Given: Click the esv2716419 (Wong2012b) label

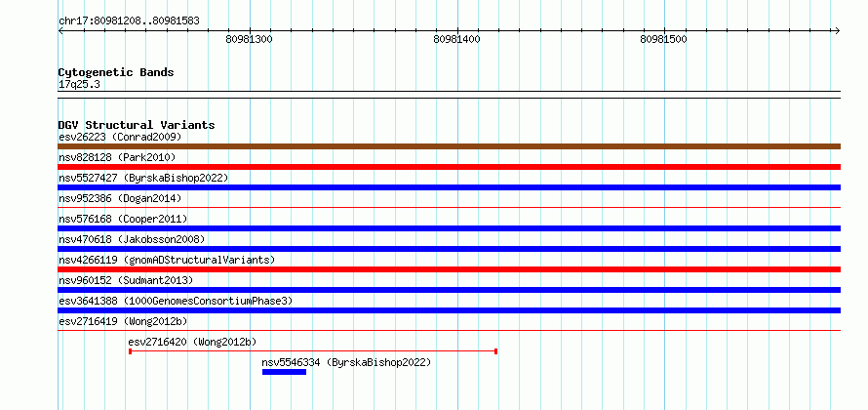Looking at the screenshot, I should 123,321.
